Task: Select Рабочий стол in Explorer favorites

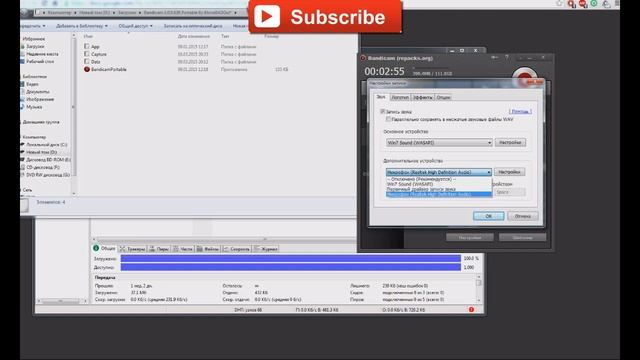Action: click(x=40, y=61)
